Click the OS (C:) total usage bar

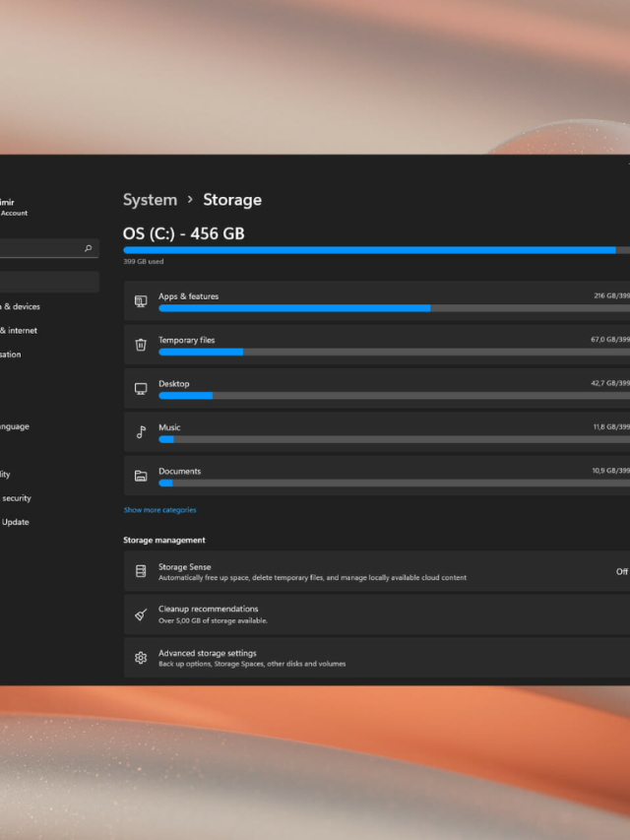[x=377, y=250]
